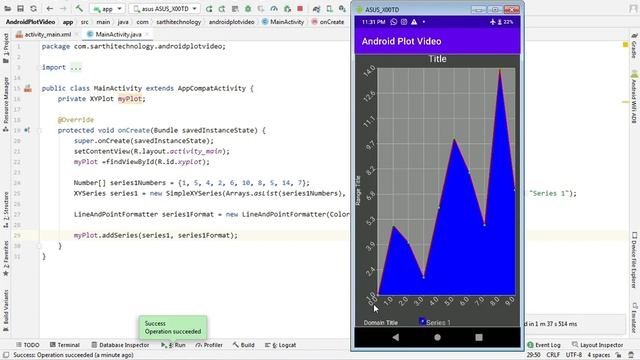Open the Terminal tool window
The height and width of the screenshot is (360, 640).
(64, 345)
